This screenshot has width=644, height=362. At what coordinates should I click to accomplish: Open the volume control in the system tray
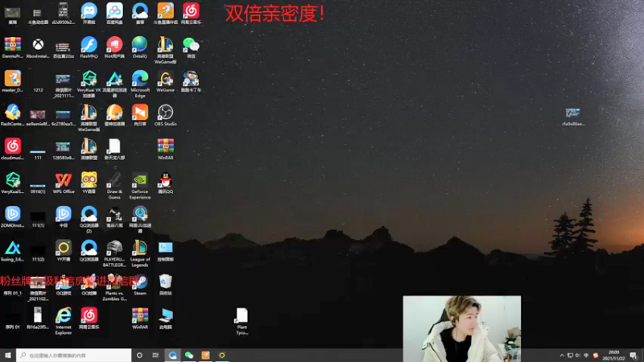pyautogui.click(x=578, y=356)
